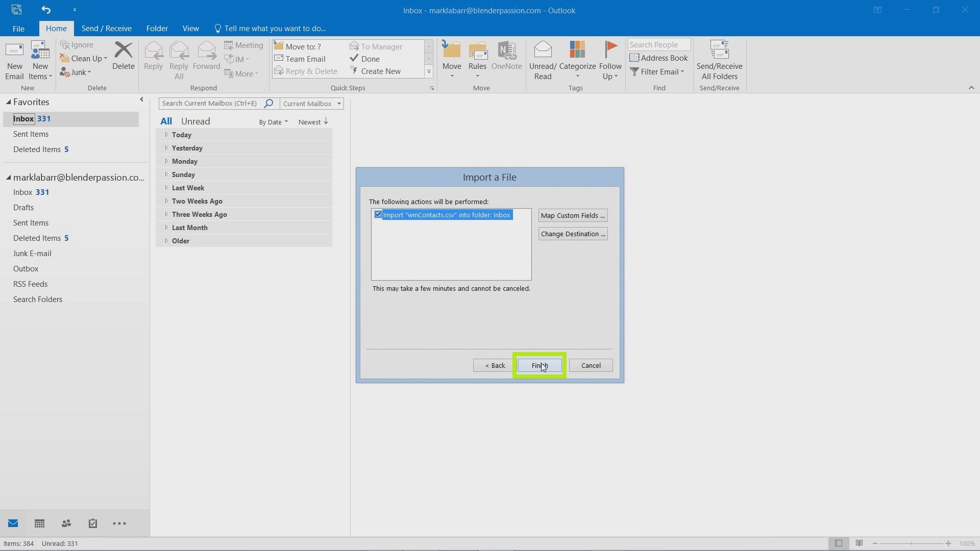The height and width of the screenshot is (551, 980).
Task: Select Current Mailbox search scope dropdown
Action: coord(312,104)
